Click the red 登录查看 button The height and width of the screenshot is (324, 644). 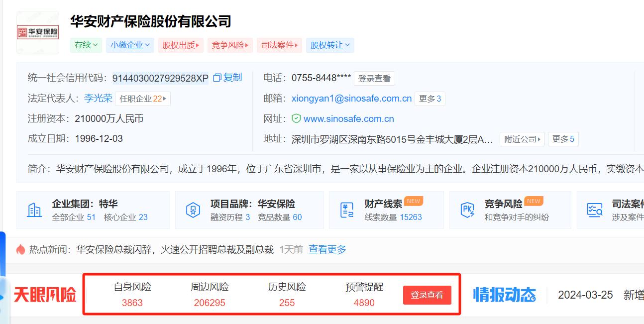coord(427,295)
